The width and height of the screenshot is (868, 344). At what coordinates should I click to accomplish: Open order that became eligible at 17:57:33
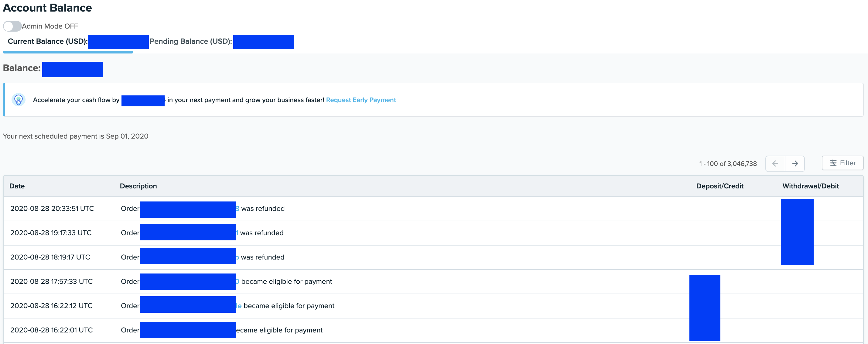pos(237,281)
